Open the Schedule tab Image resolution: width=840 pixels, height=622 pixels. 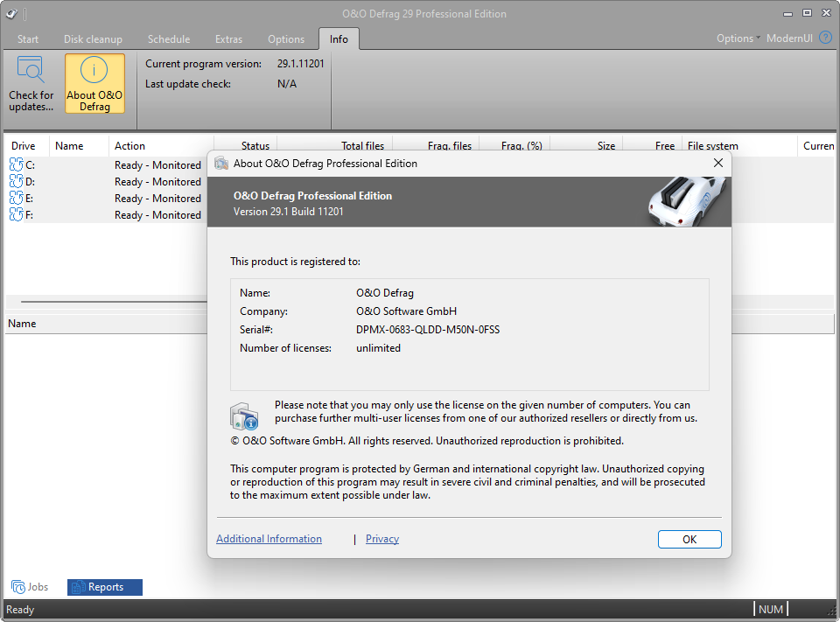(169, 39)
